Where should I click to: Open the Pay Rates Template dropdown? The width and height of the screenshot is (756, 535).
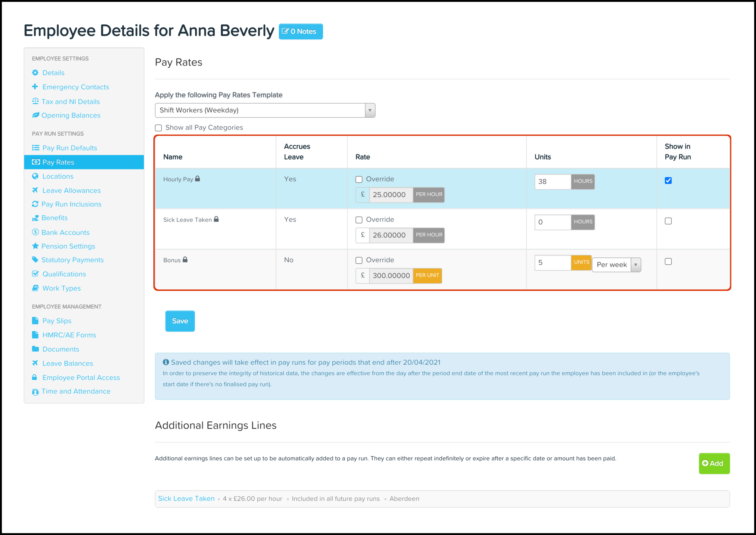tap(265, 110)
